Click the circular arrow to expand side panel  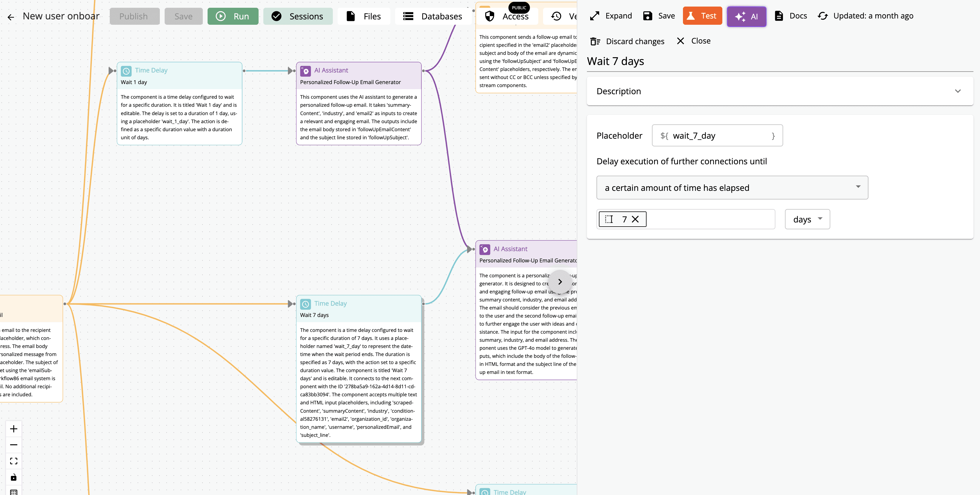point(559,281)
